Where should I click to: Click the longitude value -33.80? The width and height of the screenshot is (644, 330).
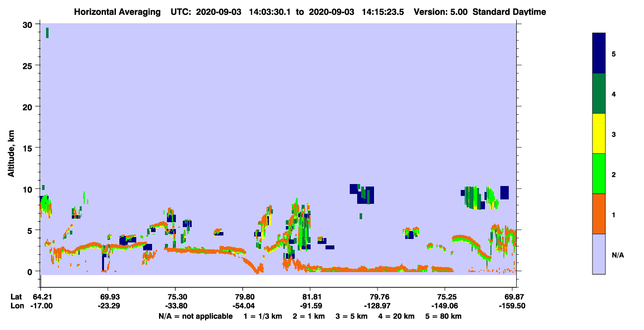[x=175, y=306]
